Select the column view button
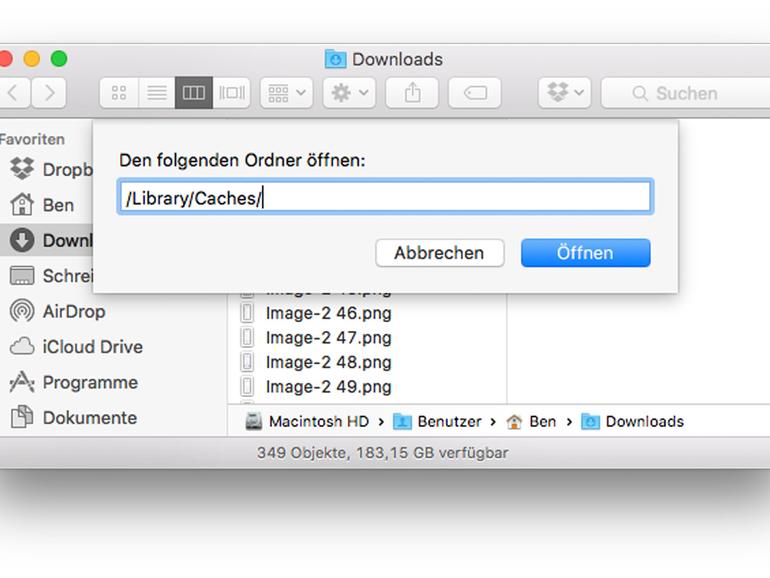770x578 pixels. click(194, 93)
